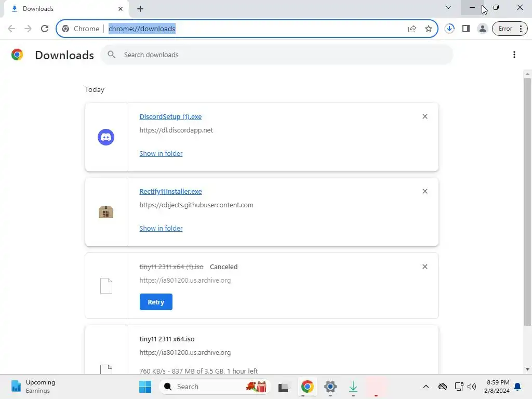Screen dimensions: 532x399
Task: Click the taskbar Search box
Action: (x=215, y=387)
